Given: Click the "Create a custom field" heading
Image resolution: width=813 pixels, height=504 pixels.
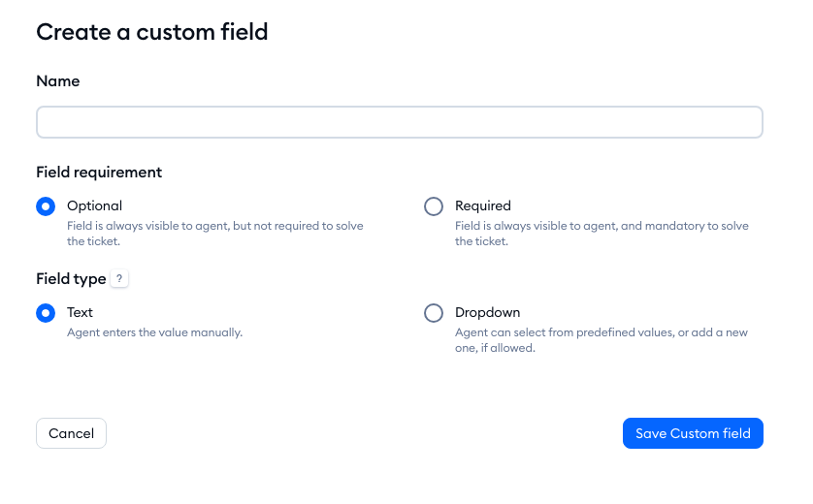Looking at the screenshot, I should click(152, 32).
